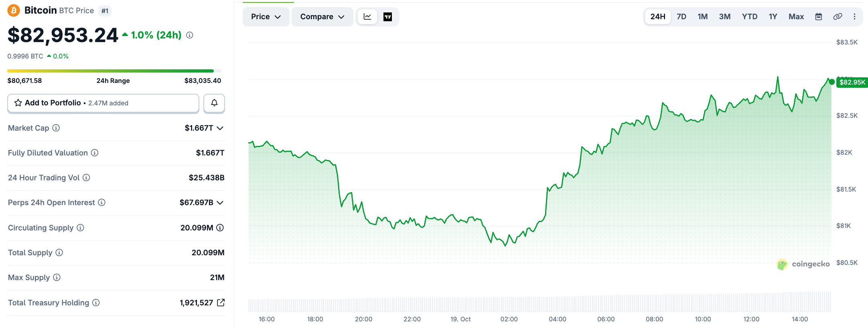The image size is (868, 327).
Task: Click the Bitcoin logo icon
Action: (14, 10)
